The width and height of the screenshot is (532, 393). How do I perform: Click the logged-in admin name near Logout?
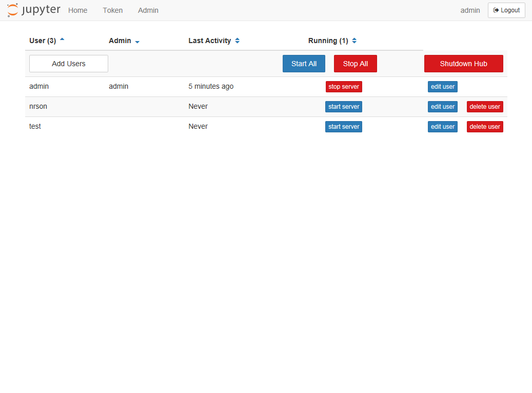click(470, 10)
